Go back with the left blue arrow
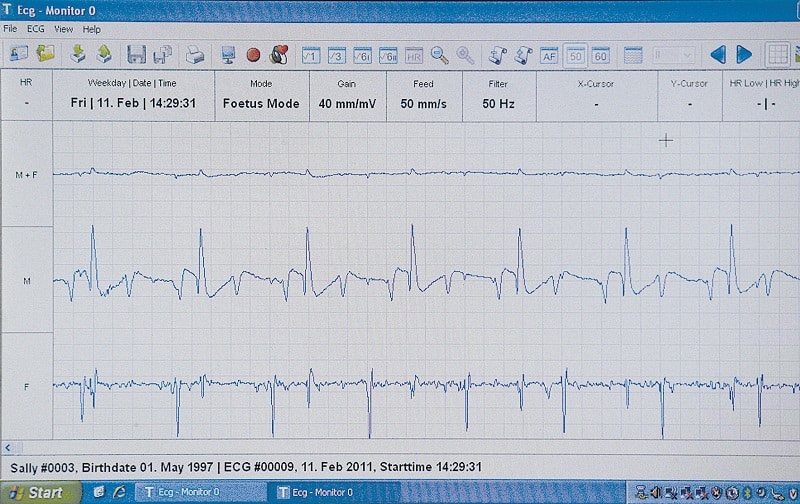 (717, 55)
